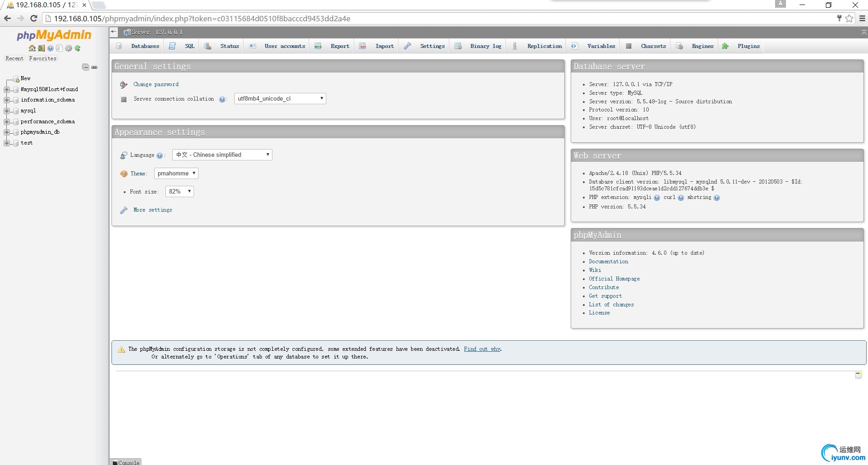Click the Replication tab icon

515,46
